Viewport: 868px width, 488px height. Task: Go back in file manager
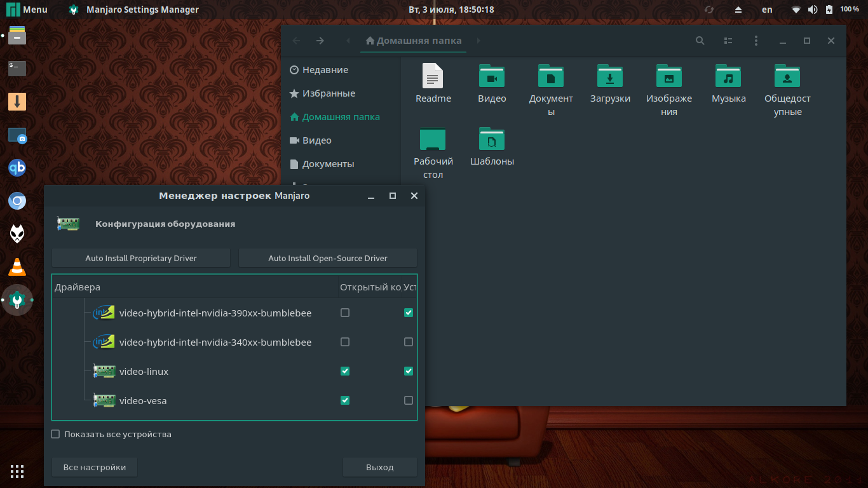(296, 41)
